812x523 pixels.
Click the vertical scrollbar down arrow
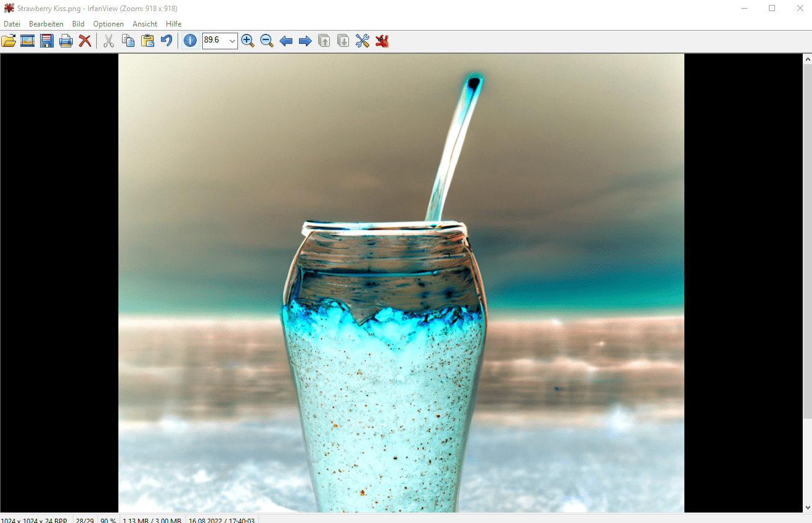tap(808, 507)
